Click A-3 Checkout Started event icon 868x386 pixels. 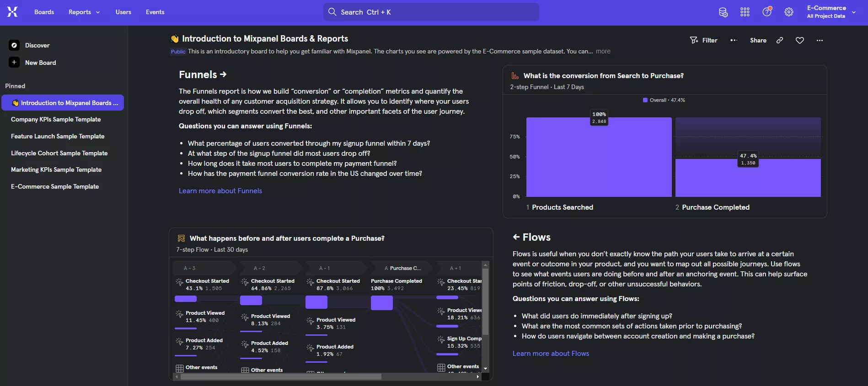coord(179,282)
